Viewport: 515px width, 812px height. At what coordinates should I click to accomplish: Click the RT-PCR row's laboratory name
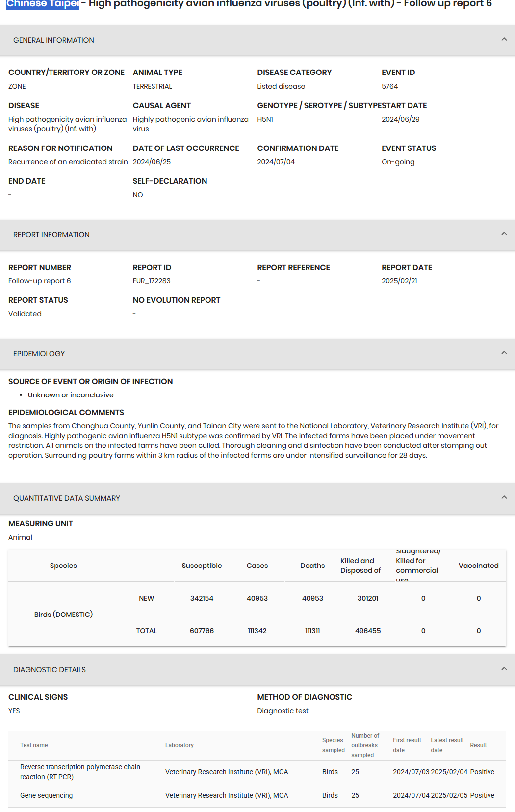(227, 772)
